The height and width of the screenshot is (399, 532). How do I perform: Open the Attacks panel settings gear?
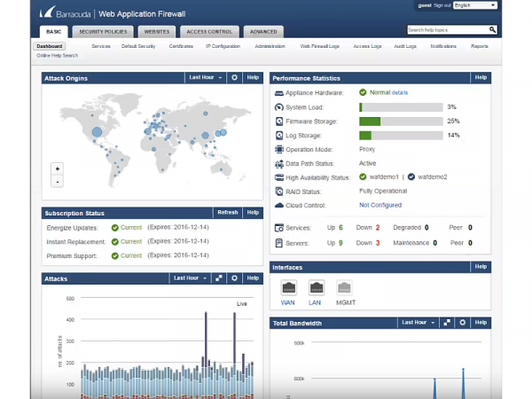[x=234, y=278]
